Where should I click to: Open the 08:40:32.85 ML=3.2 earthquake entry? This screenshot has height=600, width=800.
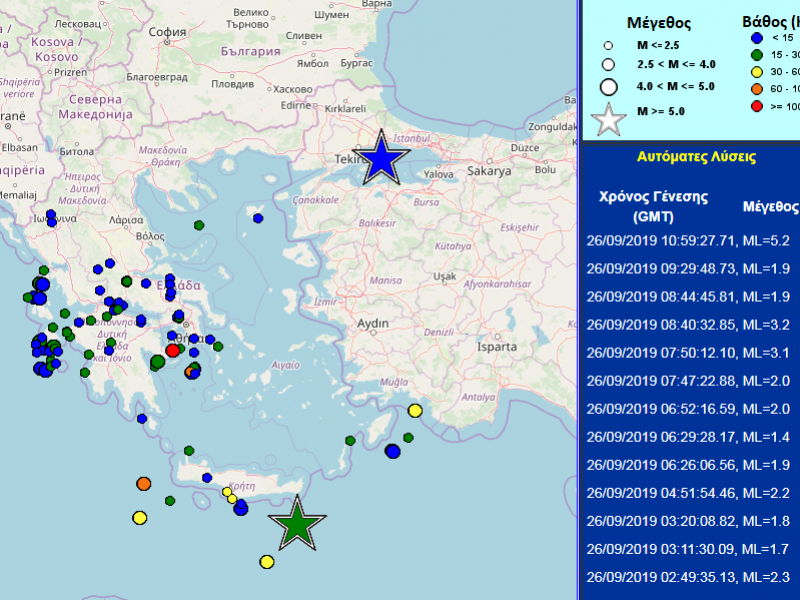688,324
